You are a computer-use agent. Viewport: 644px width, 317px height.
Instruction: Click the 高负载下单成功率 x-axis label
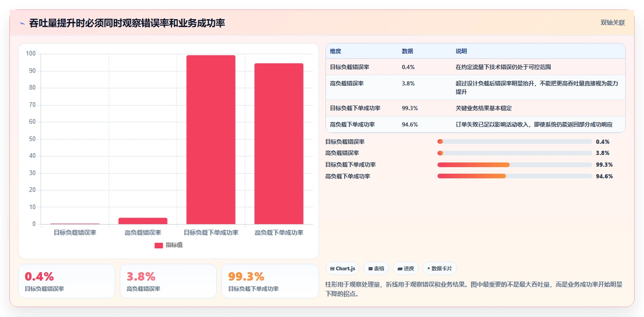point(279,232)
